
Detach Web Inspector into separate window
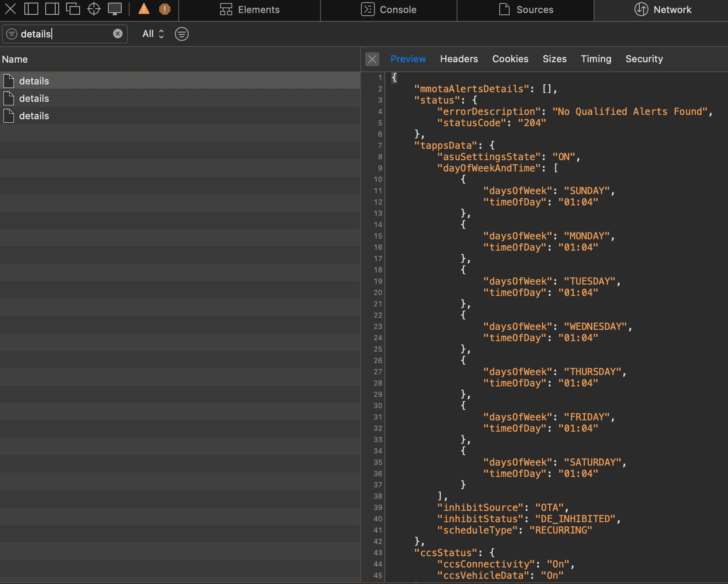[x=73, y=9]
